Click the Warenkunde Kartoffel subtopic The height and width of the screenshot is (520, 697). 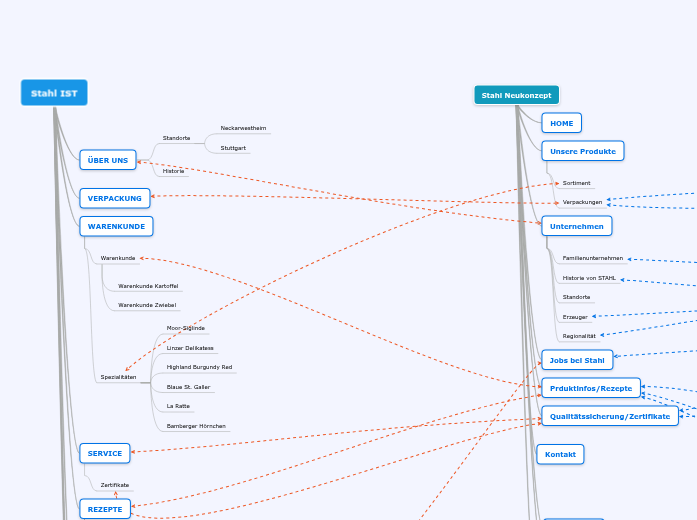(148, 286)
